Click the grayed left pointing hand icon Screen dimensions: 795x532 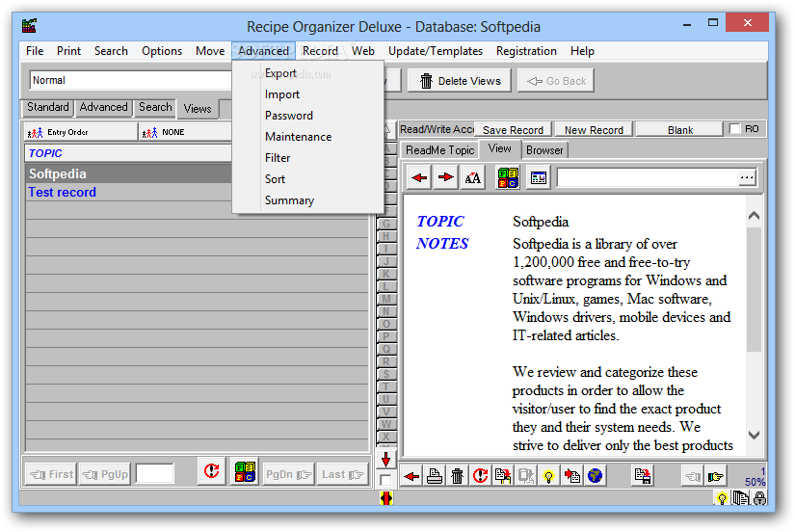pos(693,476)
